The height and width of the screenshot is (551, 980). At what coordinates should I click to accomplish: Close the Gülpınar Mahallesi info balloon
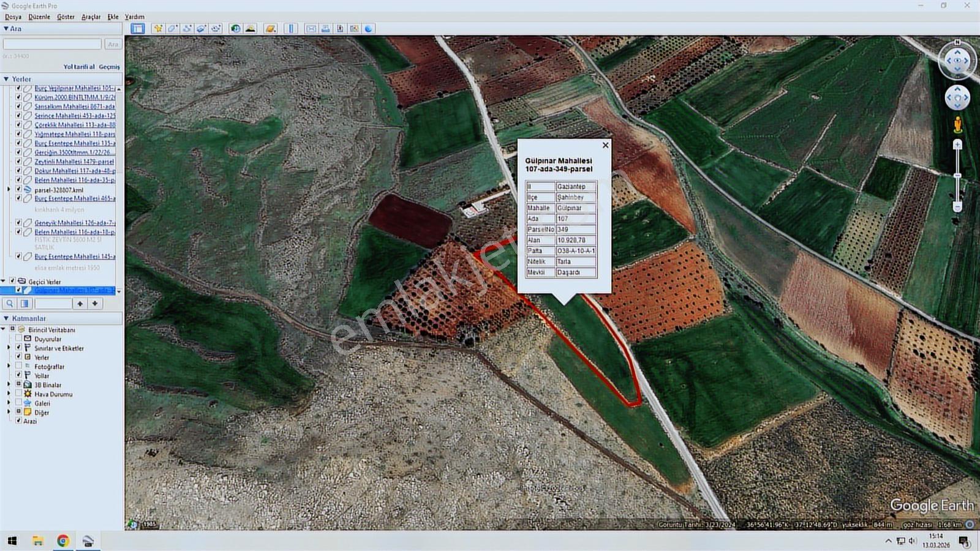(605, 145)
